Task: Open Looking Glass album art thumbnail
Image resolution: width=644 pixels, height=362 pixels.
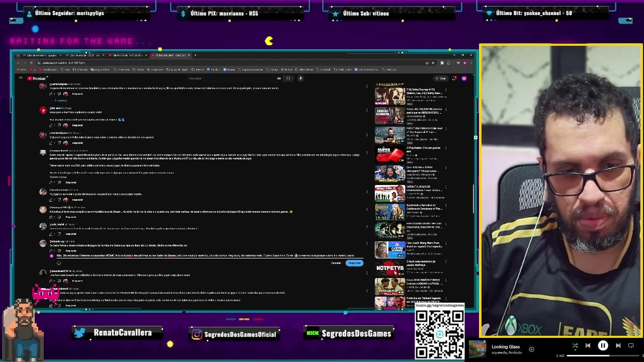Action: (x=477, y=349)
